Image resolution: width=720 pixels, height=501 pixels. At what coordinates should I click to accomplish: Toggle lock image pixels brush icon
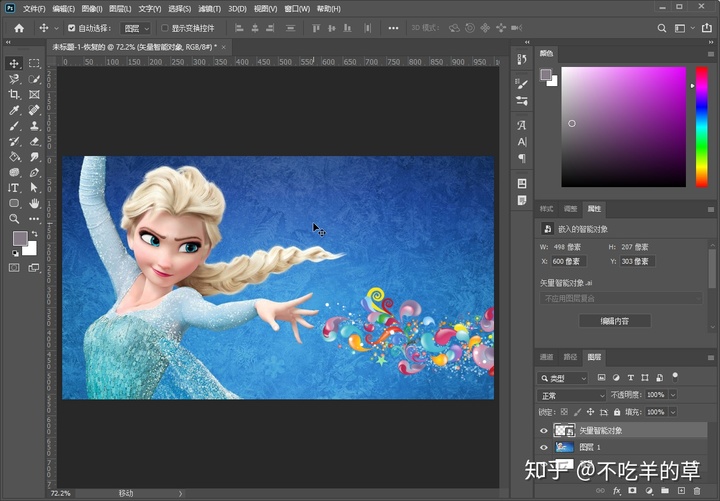[578, 412]
